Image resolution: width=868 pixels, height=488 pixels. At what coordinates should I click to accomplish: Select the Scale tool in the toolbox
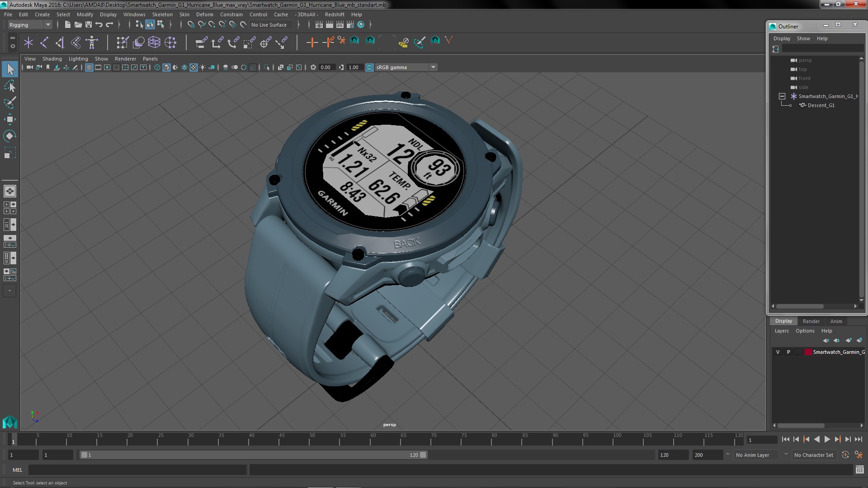[x=9, y=153]
